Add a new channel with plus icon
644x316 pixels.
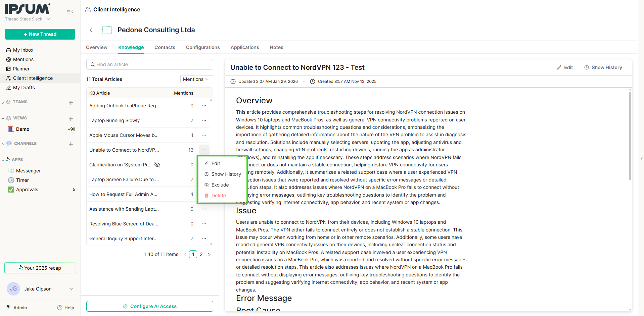[71, 144]
